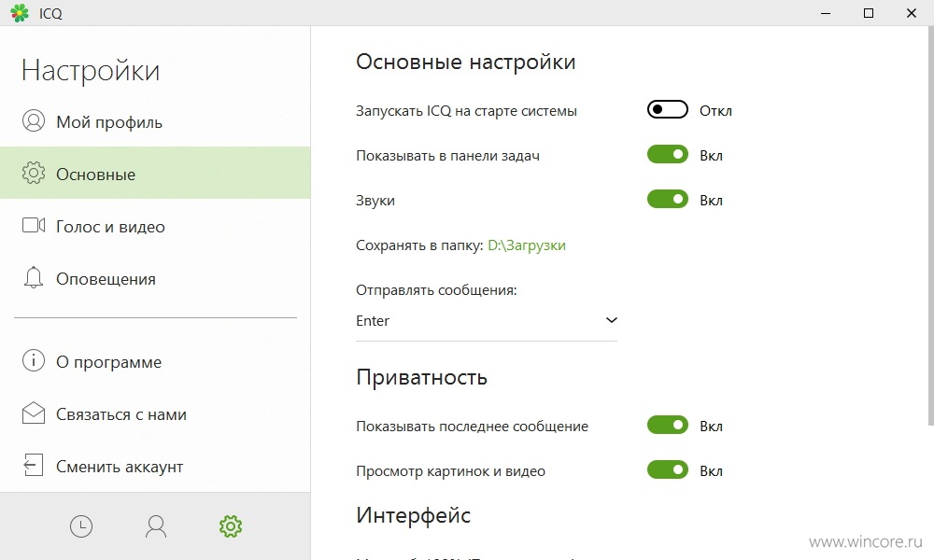Click the Сохранять в папку: label
This screenshot has height=560, width=934.
[419, 245]
